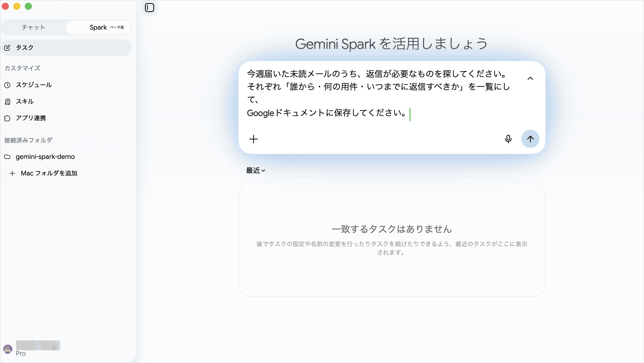Click the Pro plan label
The image size is (644, 363).
coord(21,353)
